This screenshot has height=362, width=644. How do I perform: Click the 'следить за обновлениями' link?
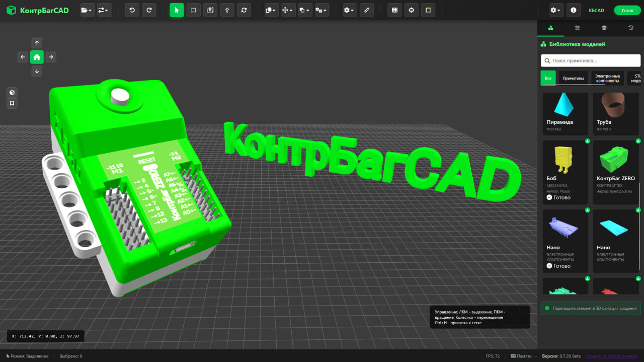[611, 356]
